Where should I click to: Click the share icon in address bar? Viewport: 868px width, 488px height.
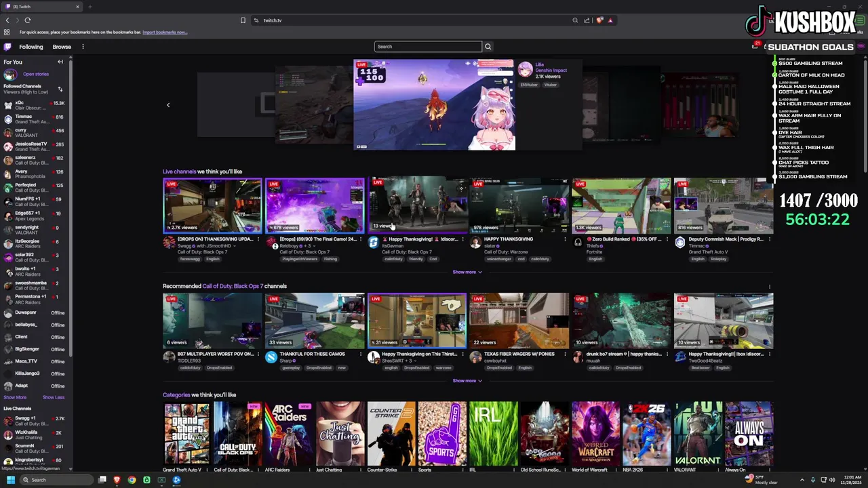[x=587, y=20]
